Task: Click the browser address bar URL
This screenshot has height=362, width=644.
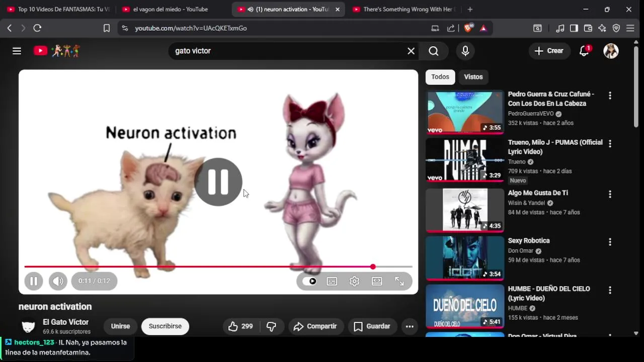Action: pyautogui.click(x=191, y=28)
